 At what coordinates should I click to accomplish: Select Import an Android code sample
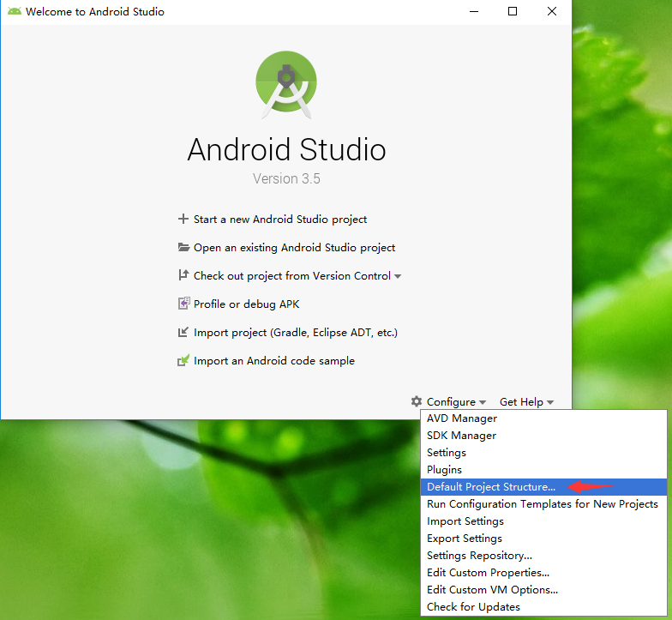point(274,360)
